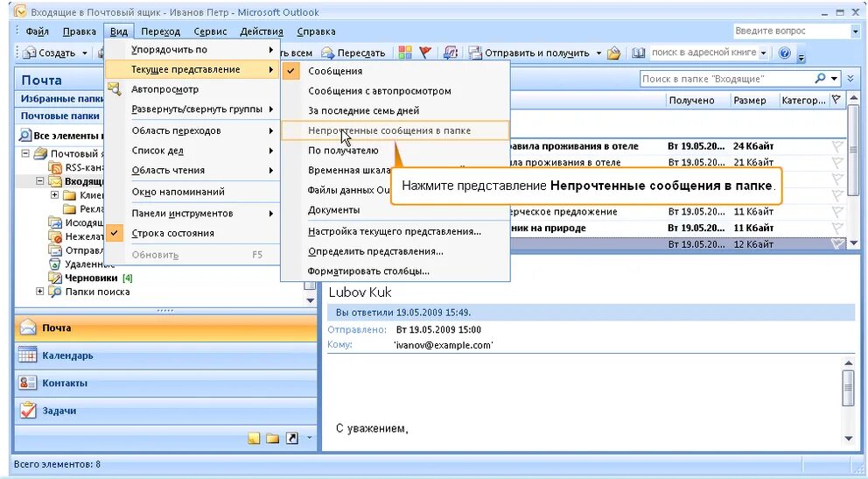Click the blue Help question mark icon
The height and width of the screenshot is (479, 868).
784,53
